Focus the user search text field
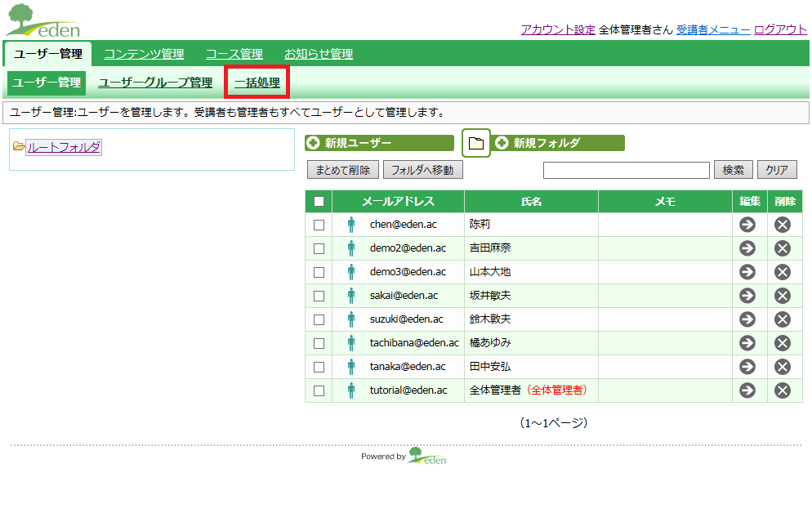Image resolution: width=812 pixels, height=513 pixels. tap(626, 170)
